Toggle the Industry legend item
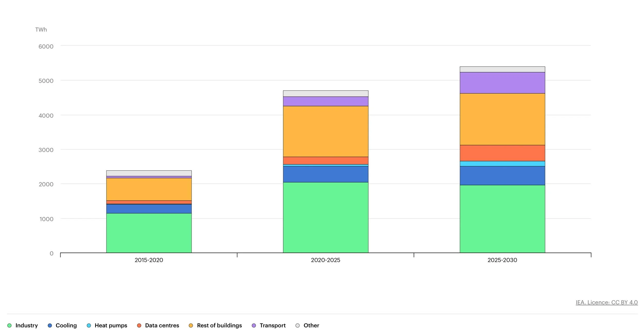This screenshot has height=334, width=644. coord(23,325)
